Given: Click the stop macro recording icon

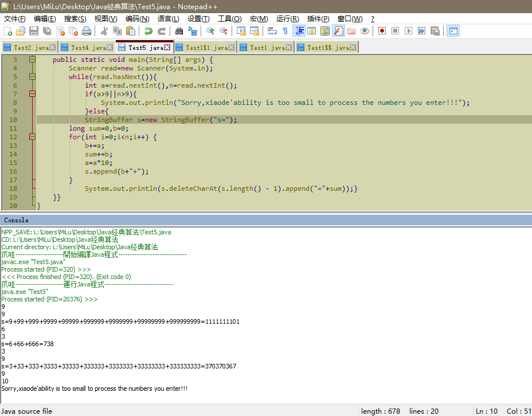Looking at the screenshot, I should (395, 31).
